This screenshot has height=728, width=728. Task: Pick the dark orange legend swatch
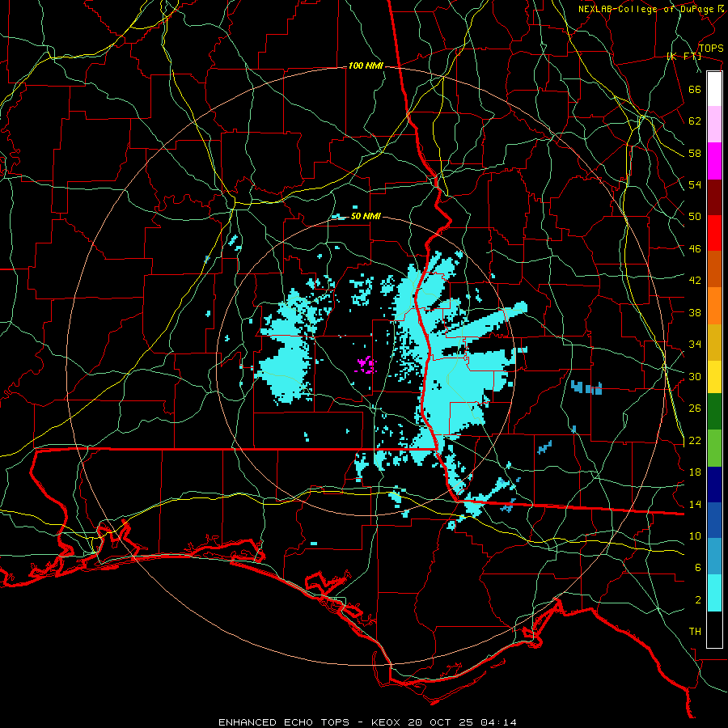(x=714, y=269)
